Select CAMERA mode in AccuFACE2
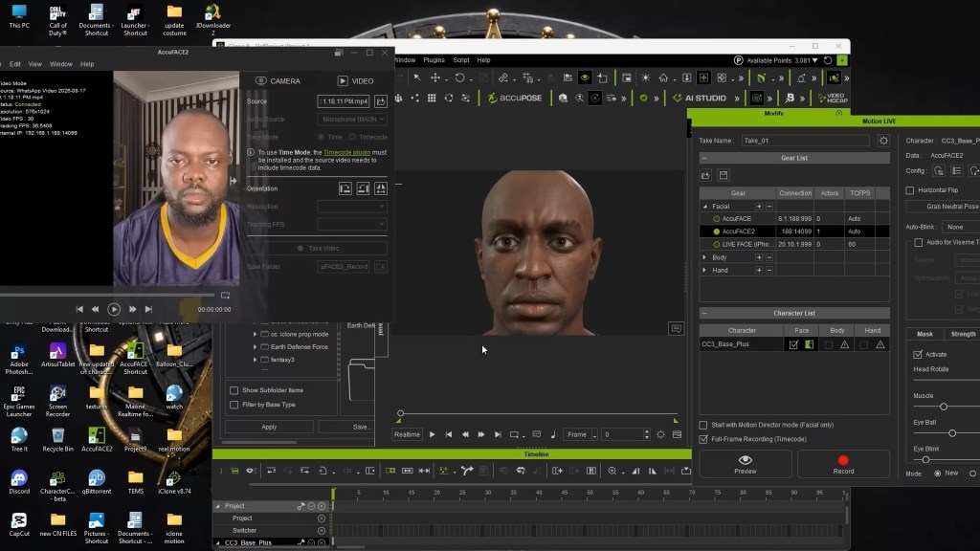This screenshot has width=980, height=551. tap(278, 81)
